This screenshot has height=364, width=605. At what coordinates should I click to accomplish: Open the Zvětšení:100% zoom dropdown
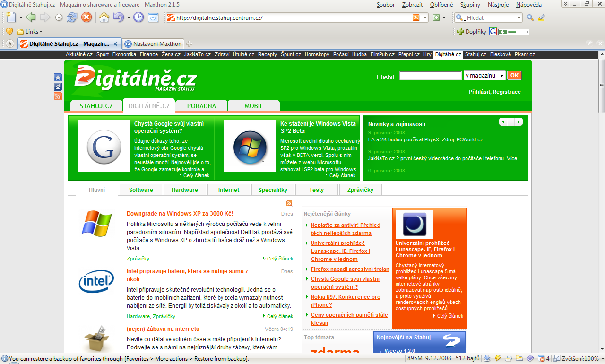point(603,358)
